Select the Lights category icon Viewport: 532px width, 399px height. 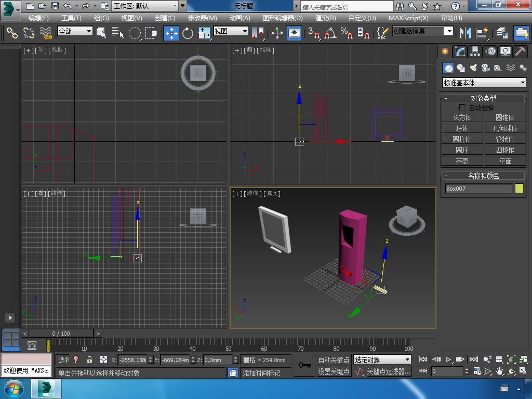coord(473,68)
